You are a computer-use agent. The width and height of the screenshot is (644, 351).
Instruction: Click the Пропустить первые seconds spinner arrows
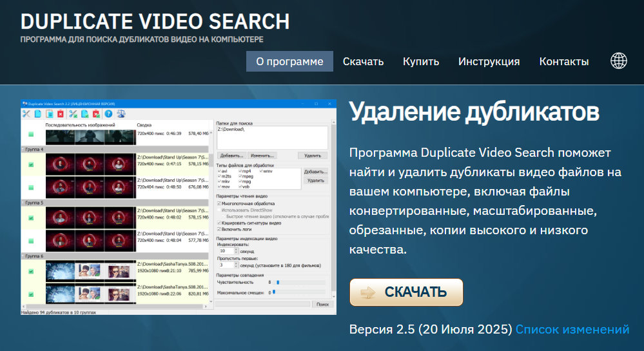pyautogui.click(x=236, y=265)
